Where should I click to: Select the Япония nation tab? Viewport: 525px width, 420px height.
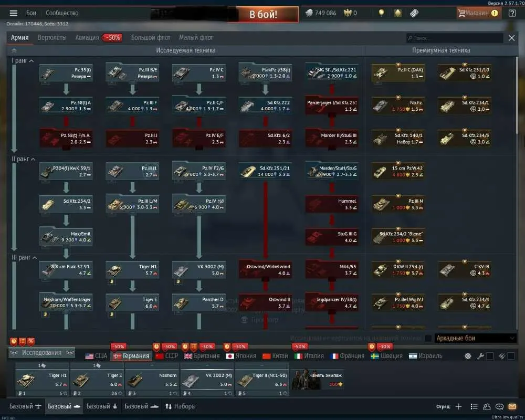(x=241, y=356)
